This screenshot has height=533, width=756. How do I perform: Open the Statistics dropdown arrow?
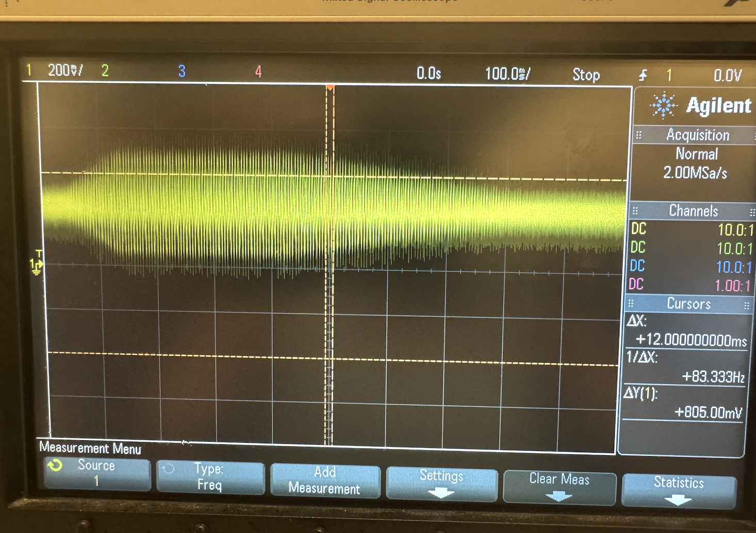(678, 499)
